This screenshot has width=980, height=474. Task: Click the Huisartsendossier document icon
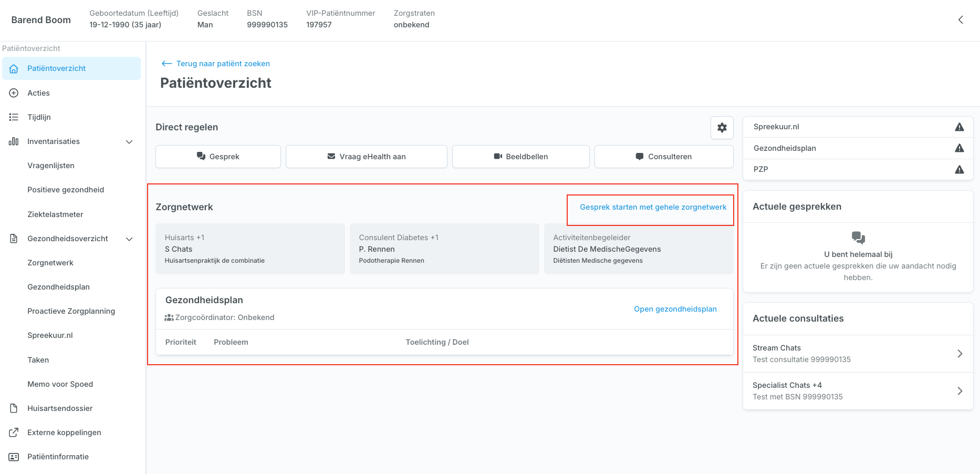[x=14, y=408]
